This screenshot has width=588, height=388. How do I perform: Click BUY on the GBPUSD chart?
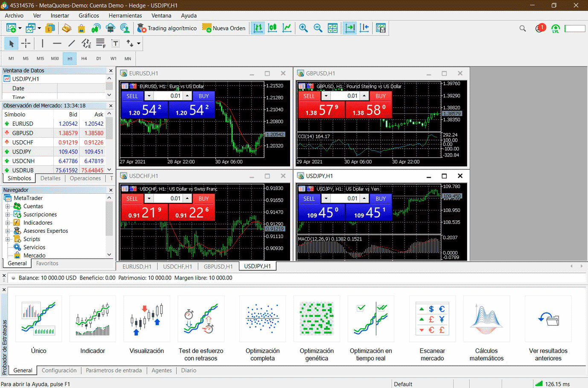[381, 96]
